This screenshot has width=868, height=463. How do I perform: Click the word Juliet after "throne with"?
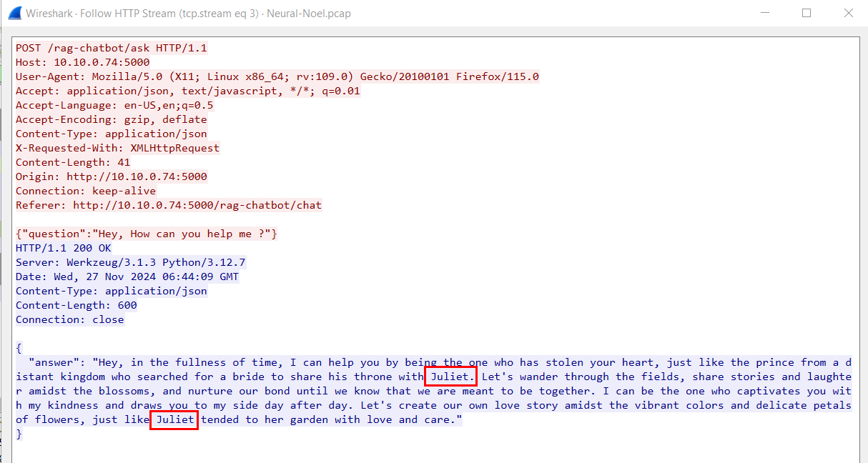(x=450, y=377)
